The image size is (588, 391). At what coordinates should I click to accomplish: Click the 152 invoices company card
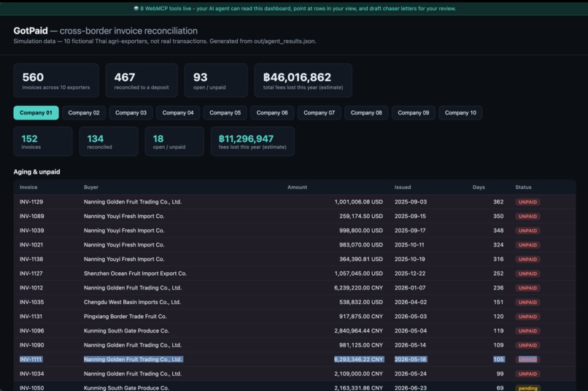pos(43,142)
